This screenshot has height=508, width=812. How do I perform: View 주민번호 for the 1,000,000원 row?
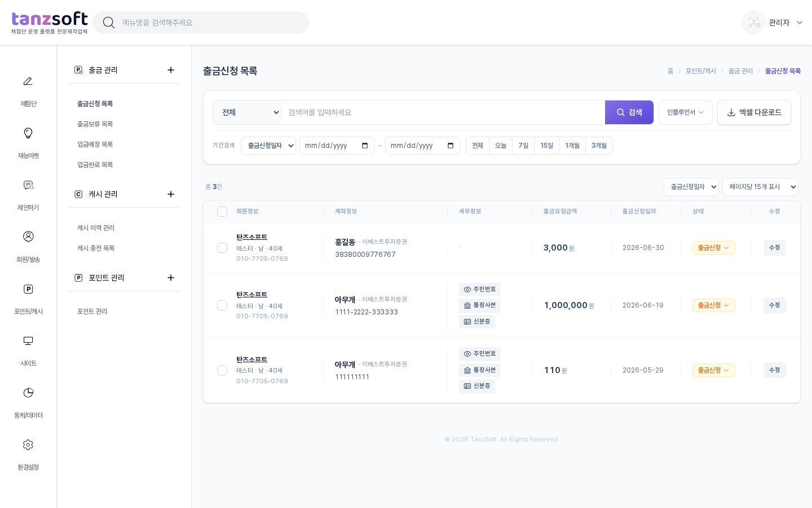pyautogui.click(x=480, y=290)
